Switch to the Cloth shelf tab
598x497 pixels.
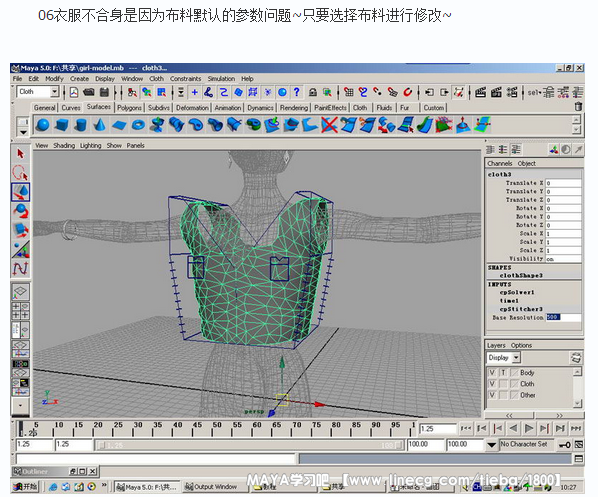(360, 108)
